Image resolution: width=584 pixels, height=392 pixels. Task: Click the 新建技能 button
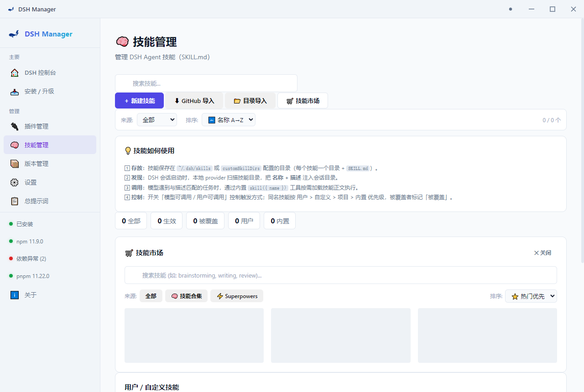coord(139,101)
